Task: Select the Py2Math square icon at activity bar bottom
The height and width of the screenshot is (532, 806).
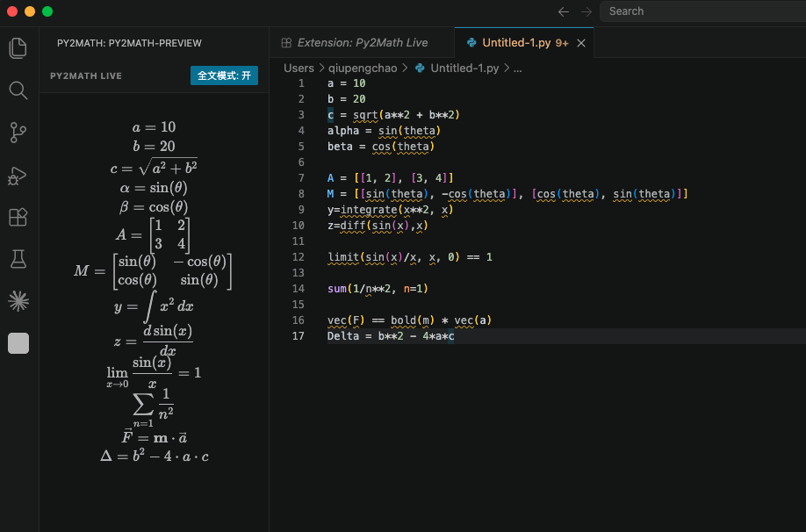Action: pos(18,343)
